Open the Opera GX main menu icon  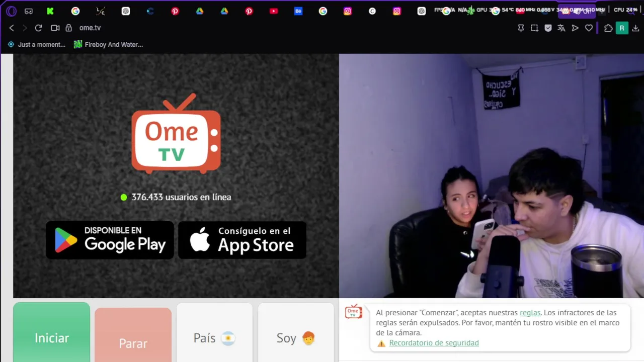click(11, 11)
